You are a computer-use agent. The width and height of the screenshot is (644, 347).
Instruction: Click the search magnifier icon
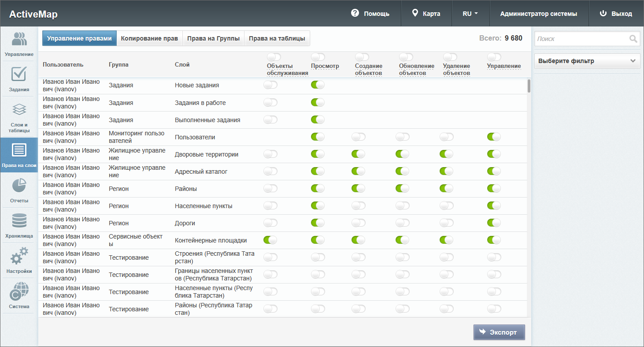point(633,39)
